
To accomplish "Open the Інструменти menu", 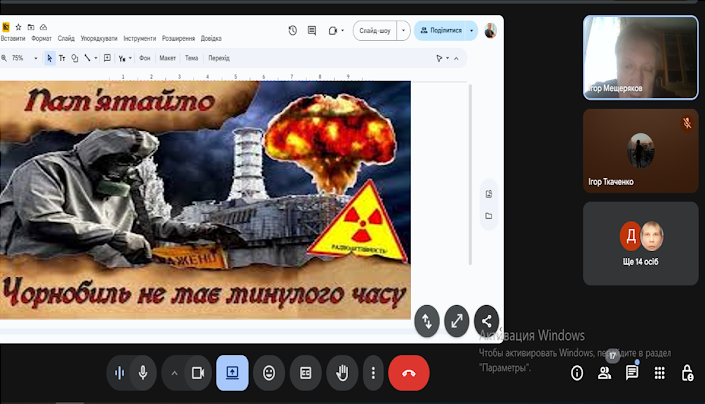I will (139, 39).
